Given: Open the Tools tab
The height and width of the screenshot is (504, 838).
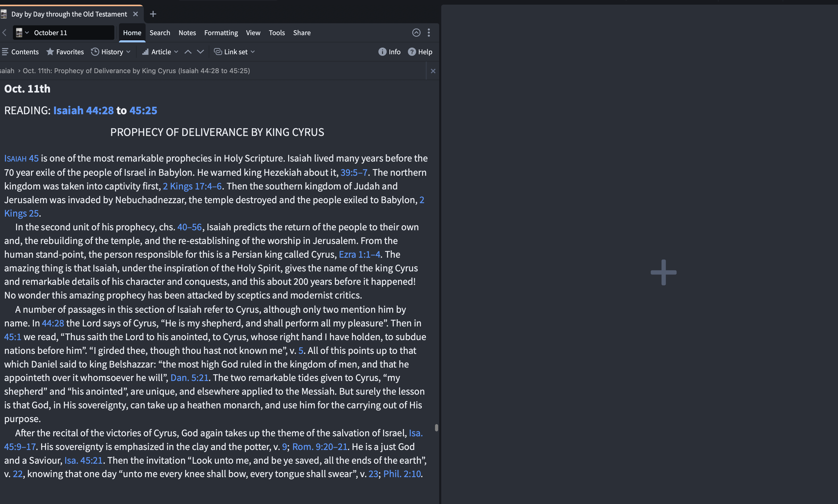Looking at the screenshot, I should [x=276, y=33].
